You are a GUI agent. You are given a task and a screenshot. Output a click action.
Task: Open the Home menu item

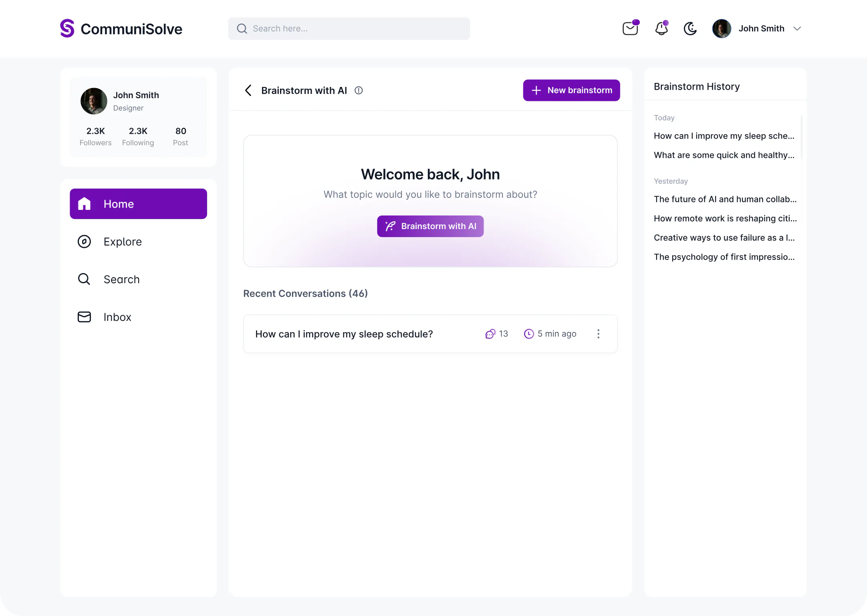(138, 204)
